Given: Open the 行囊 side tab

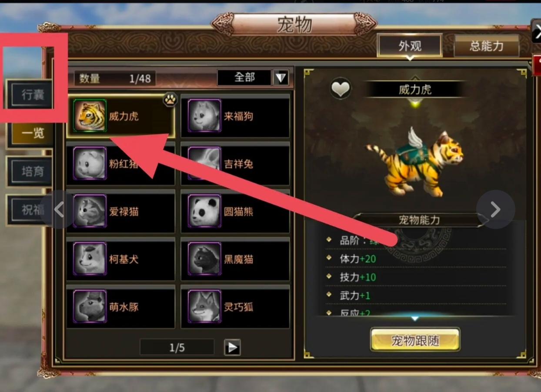Looking at the screenshot, I should 31,95.
